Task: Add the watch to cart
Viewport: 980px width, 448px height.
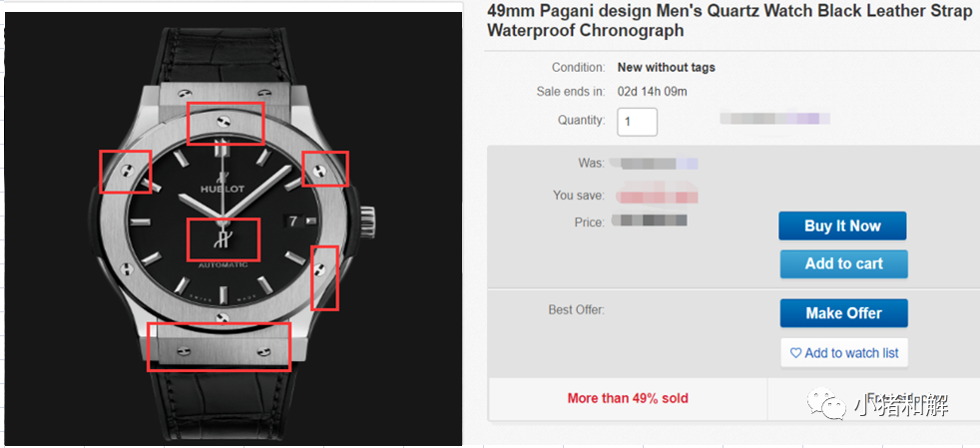Action: point(843,263)
